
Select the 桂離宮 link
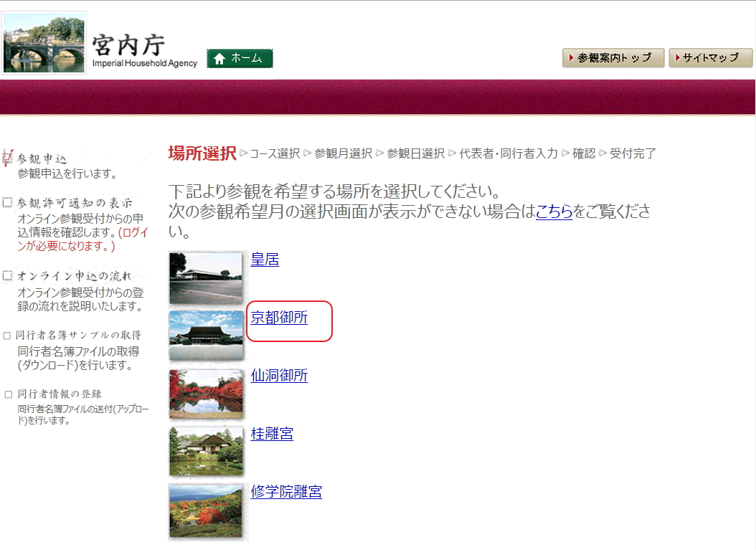[272, 434]
